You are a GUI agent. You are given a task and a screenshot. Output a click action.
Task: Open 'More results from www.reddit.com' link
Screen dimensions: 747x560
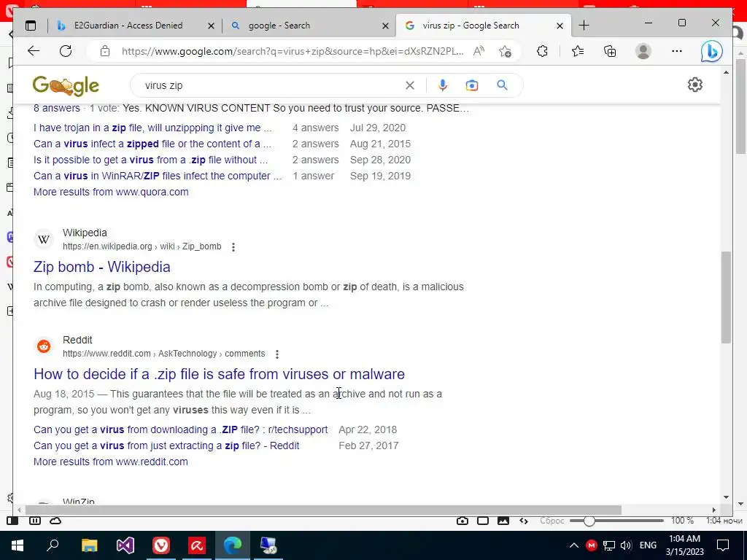[x=111, y=462]
